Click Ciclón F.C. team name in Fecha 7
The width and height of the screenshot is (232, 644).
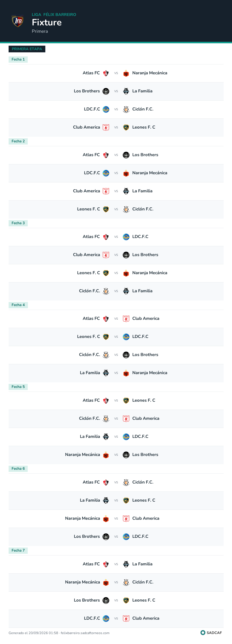pyautogui.click(x=143, y=582)
